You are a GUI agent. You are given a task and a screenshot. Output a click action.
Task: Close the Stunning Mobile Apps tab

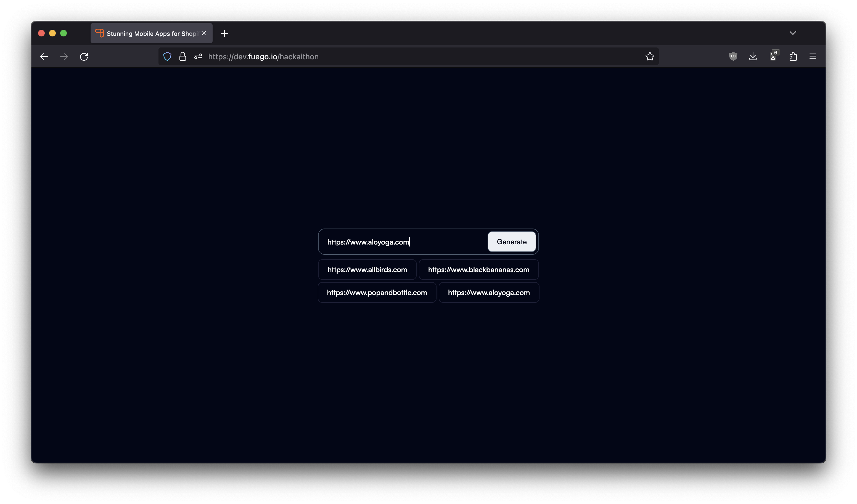click(x=204, y=33)
